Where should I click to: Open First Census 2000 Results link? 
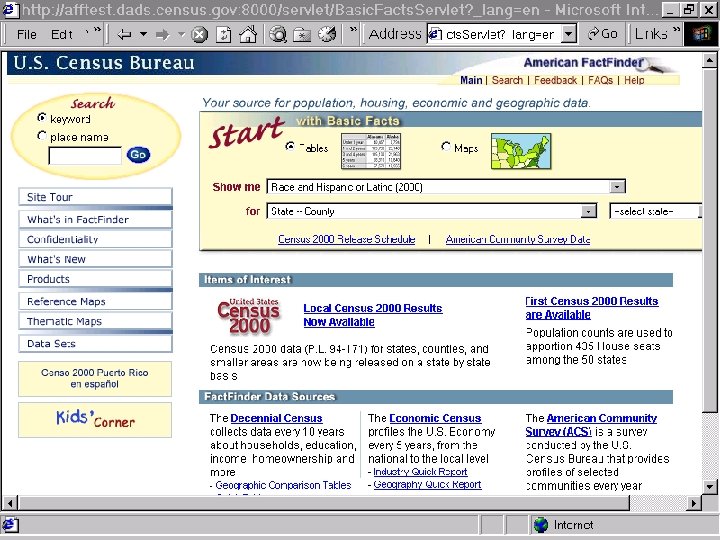tap(592, 308)
